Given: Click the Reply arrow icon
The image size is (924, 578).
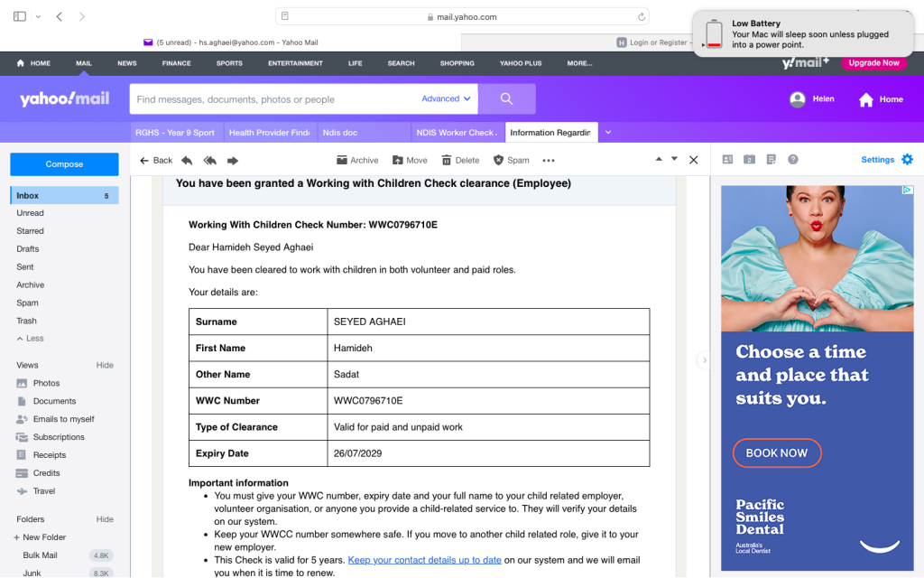Looking at the screenshot, I should pos(187,161).
